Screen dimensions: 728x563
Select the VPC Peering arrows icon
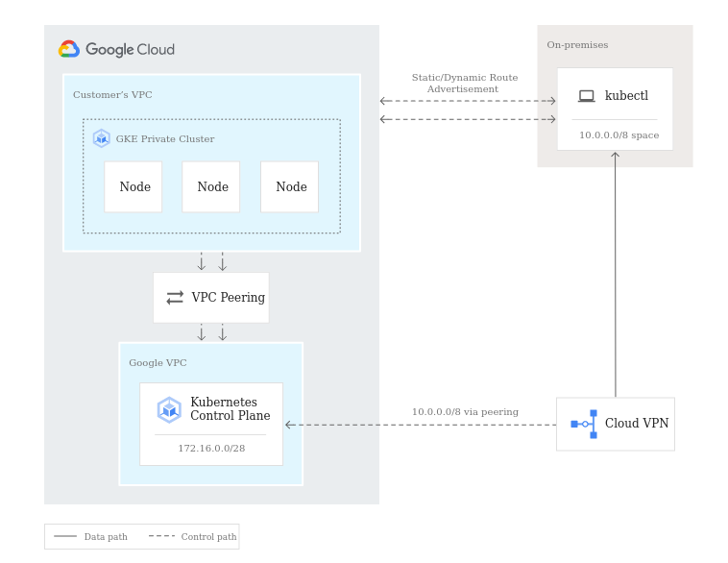(175, 298)
